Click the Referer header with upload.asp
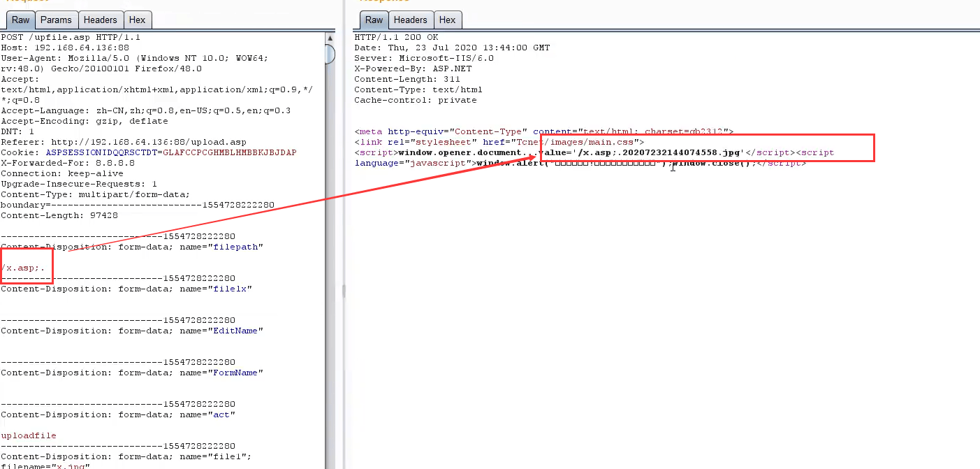The height and width of the screenshot is (469, 980). [x=124, y=142]
